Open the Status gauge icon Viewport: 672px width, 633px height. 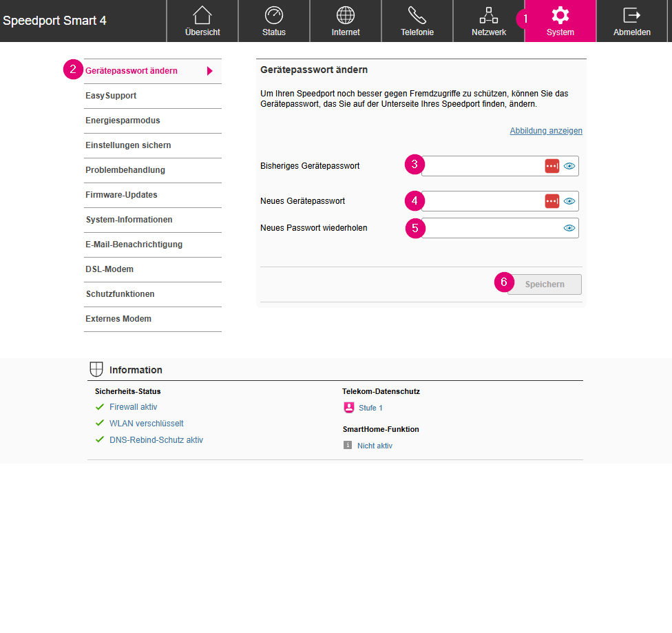pos(274,16)
